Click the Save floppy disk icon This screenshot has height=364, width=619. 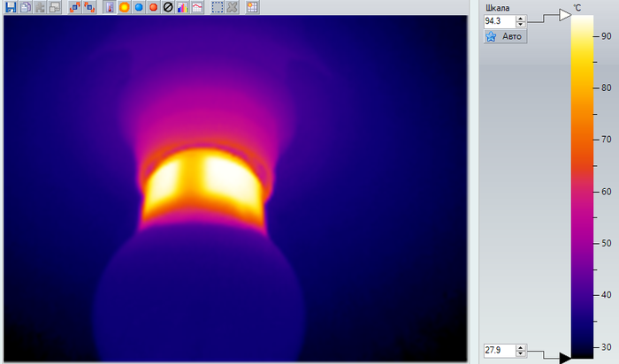point(11,7)
